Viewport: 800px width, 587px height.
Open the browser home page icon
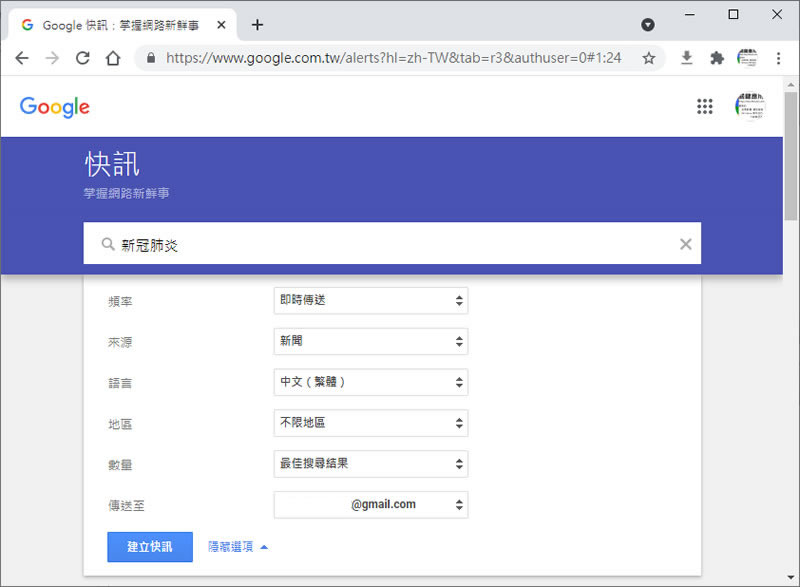click(113, 58)
